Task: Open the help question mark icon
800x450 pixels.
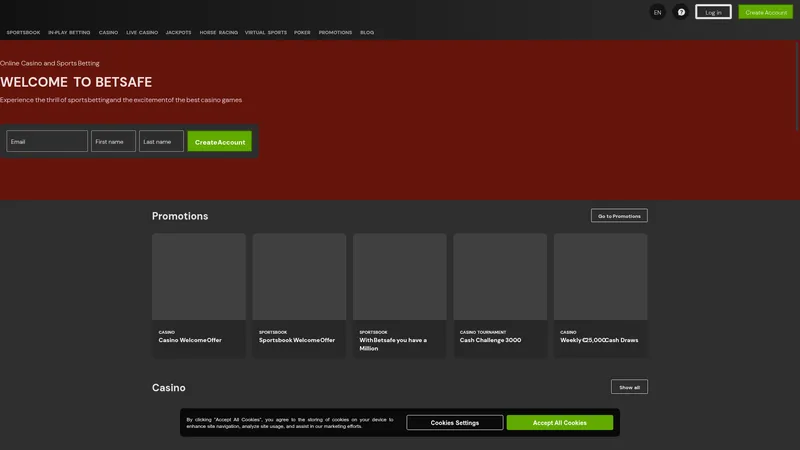Action: 681,12
